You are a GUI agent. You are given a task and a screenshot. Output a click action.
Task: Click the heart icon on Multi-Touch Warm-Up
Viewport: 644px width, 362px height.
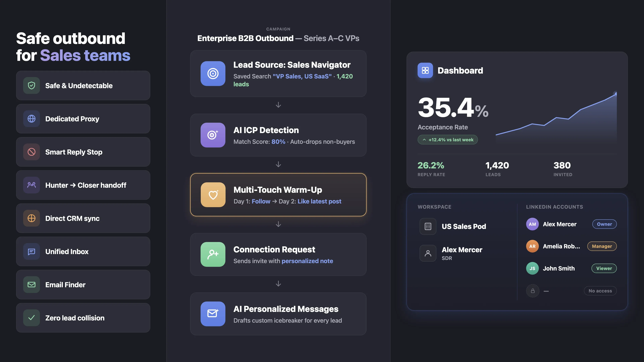tap(213, 195)
